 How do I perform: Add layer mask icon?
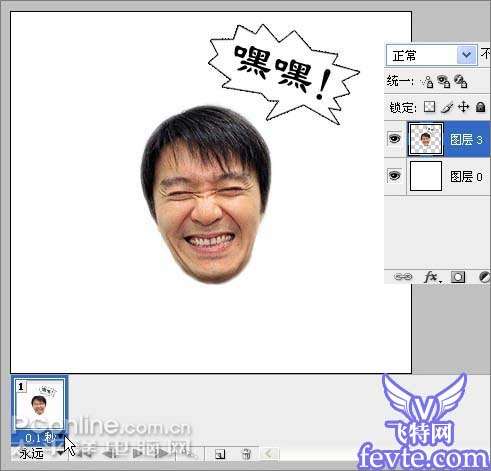click(x=458, y=277)
